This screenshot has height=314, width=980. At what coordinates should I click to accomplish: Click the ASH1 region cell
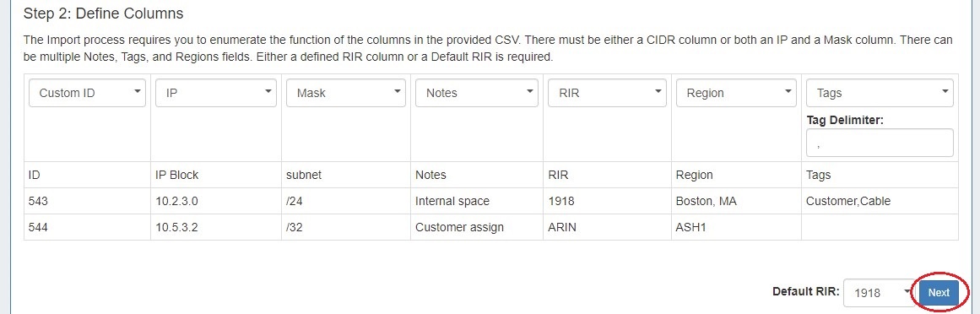point(736,227)
